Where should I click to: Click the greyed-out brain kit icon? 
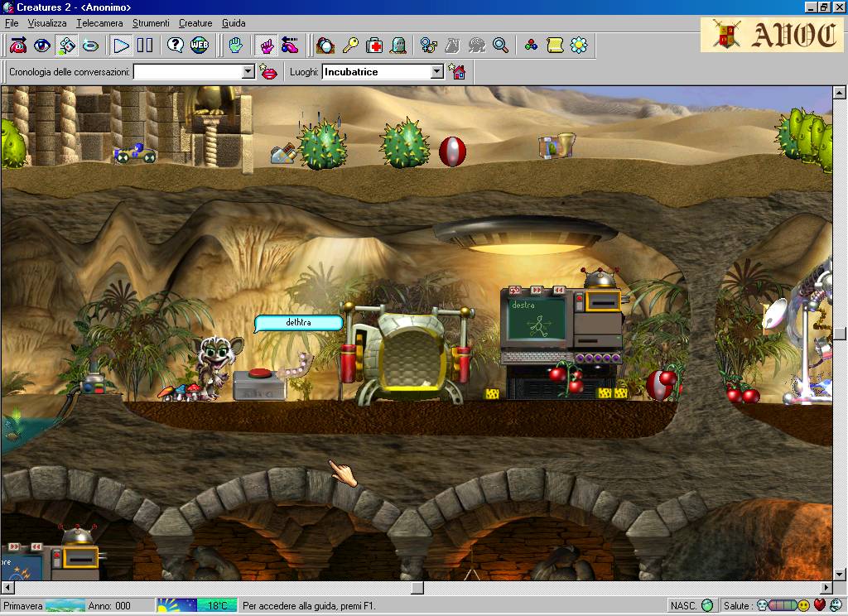(x=476, y=46)
